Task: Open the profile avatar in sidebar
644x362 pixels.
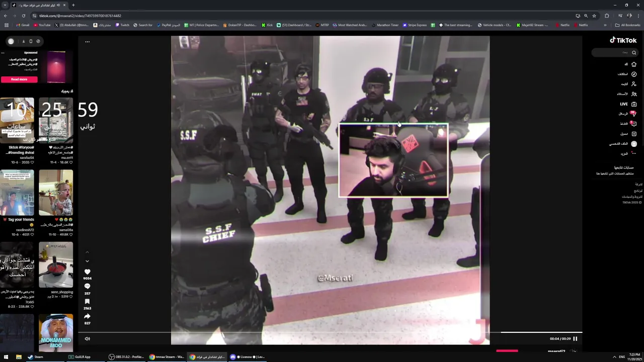Action: [634, 144]
